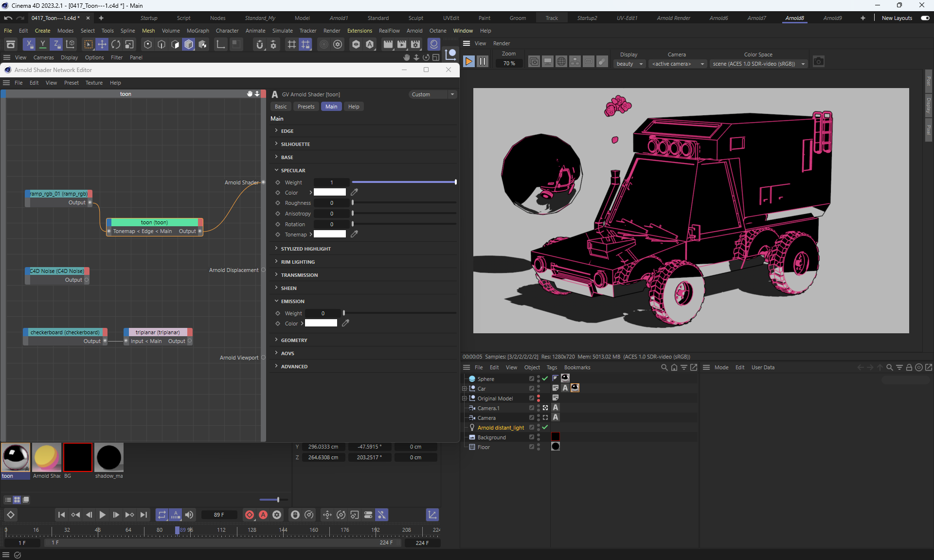Select the Rotate tool in toolbar
Screen dimensions: 934x560
(116, 45)
